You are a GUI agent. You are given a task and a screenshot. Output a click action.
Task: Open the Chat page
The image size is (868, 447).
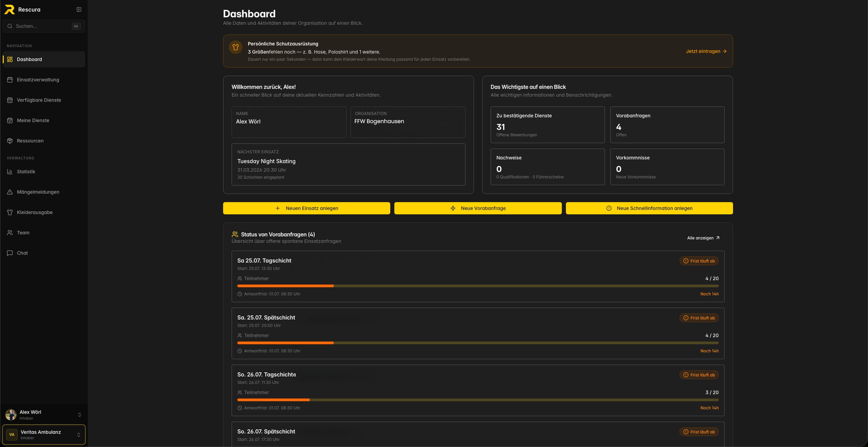[44, 253]
